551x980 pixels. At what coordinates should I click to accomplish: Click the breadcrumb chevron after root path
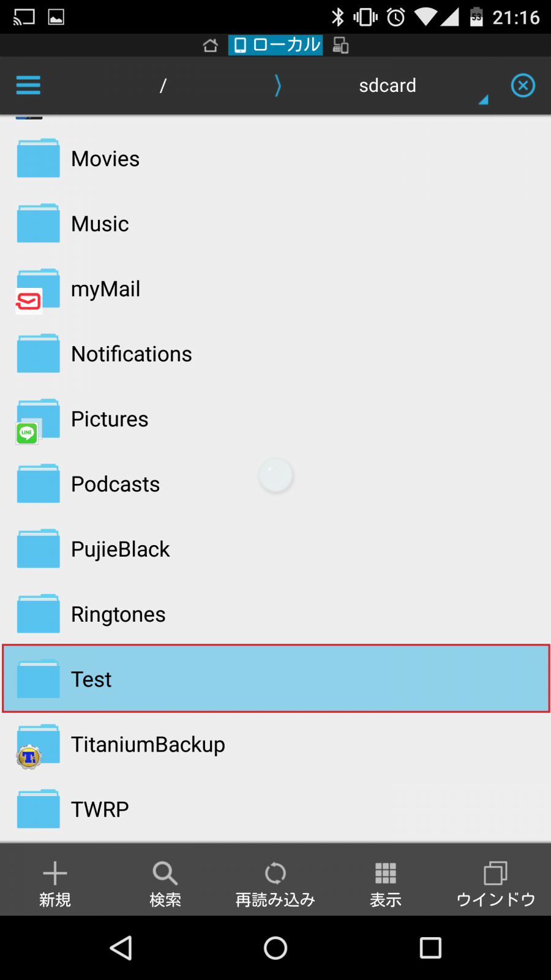[277, 85]
